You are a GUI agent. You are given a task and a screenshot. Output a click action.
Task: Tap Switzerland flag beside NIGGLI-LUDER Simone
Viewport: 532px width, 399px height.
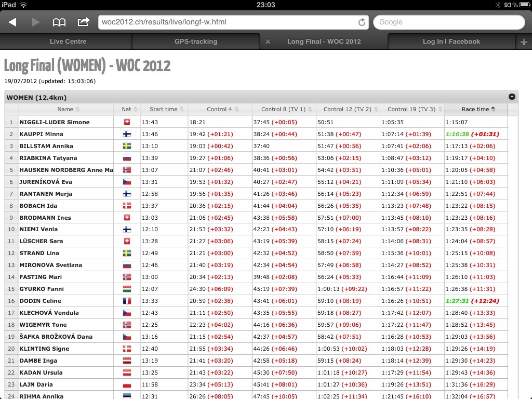pos(127,122)
